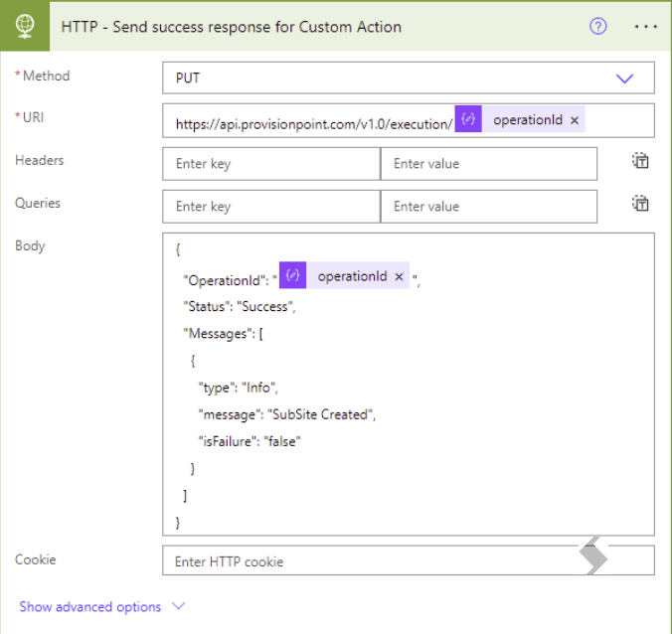Click the "Status": "Success" line in Body
The image size is (672, 634).
pyautogui.click(x=240, y=307)
